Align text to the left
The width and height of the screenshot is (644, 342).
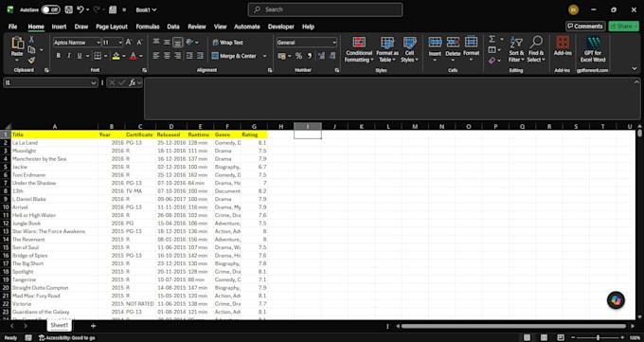click(156, 56)
